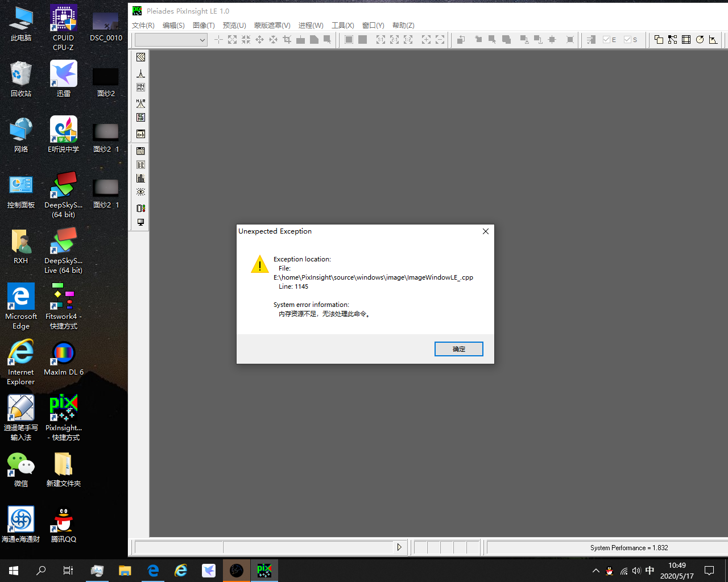Select the crop tool icon
Viewport: 728px width, 582px height.
[287, 40]
